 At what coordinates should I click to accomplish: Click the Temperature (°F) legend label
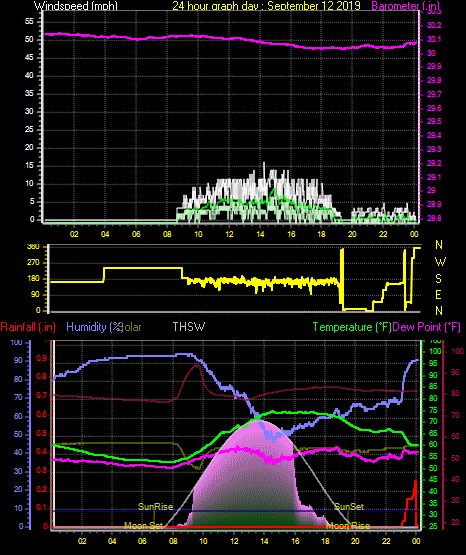(352, 327)
